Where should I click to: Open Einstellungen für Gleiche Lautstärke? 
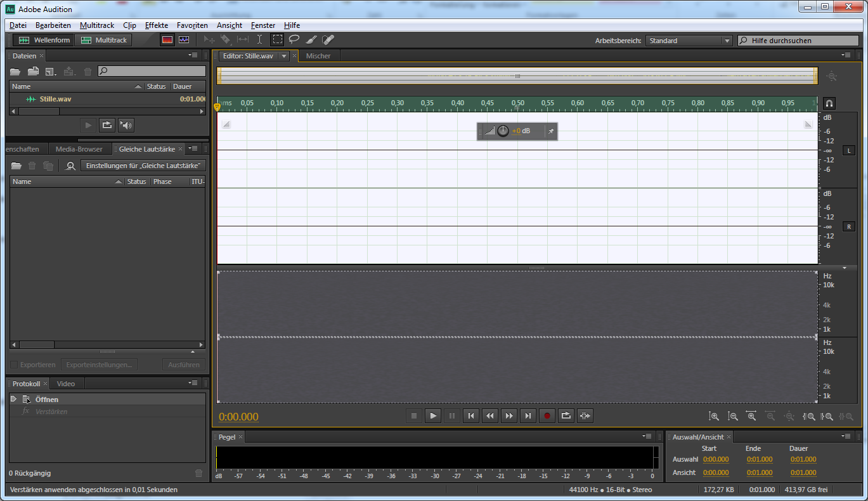pyautogui.click(x=143, y=166)
